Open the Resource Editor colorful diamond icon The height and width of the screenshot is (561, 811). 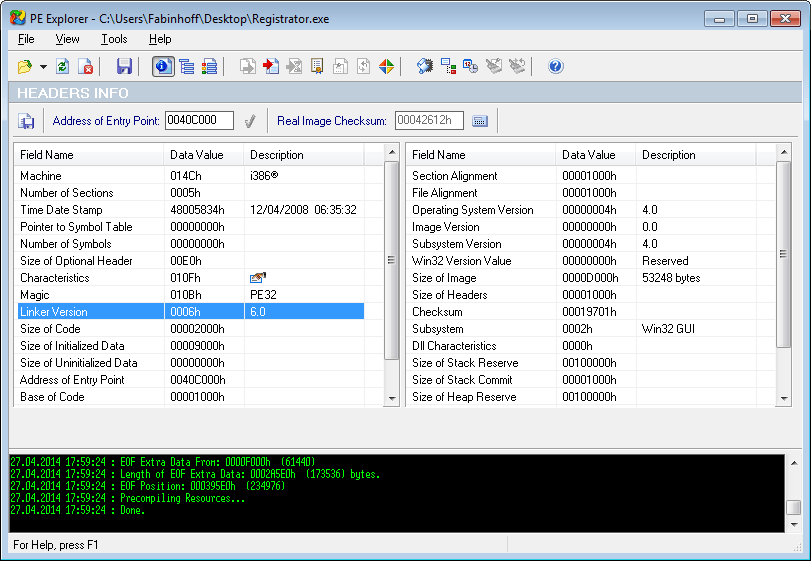(386, 66)
